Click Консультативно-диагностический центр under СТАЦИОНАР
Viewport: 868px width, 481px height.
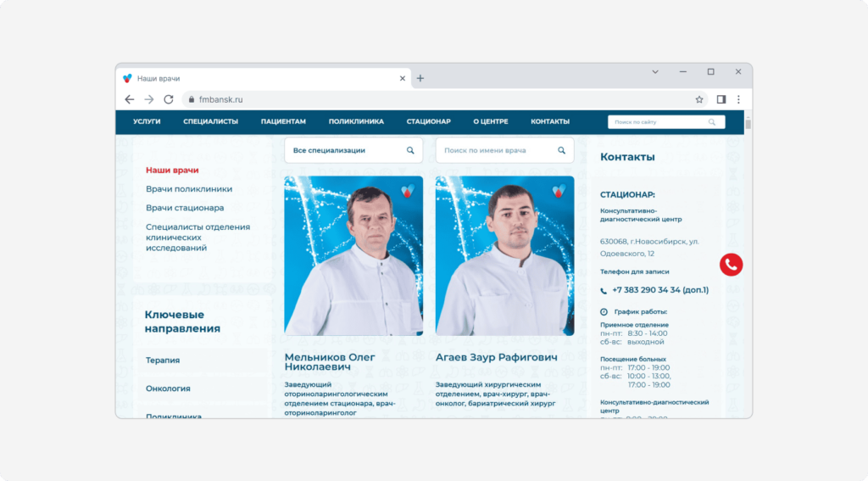tap(641, 215)
